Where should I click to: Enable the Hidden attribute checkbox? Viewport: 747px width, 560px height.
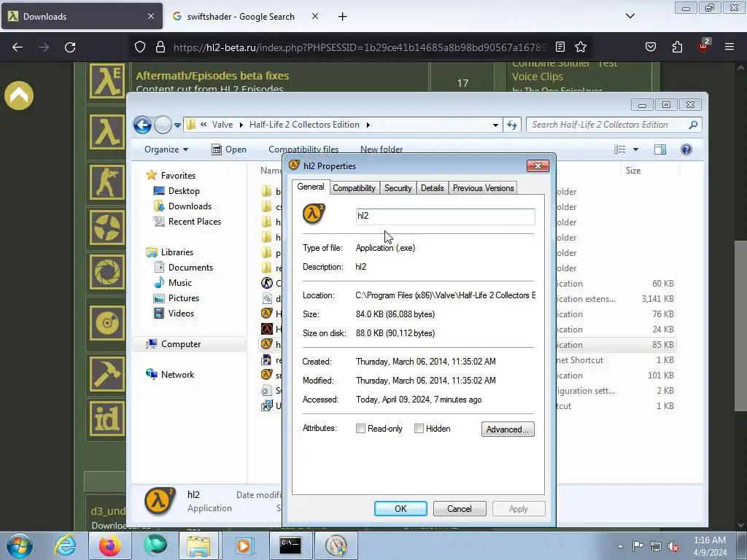pyautogui.click(x=419, y=429)
